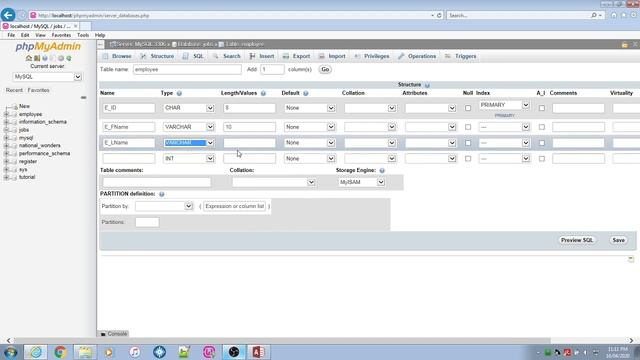Open Internet Explorer from taskbar
This screenshot has height=360, width=640.
click(36, 352)
